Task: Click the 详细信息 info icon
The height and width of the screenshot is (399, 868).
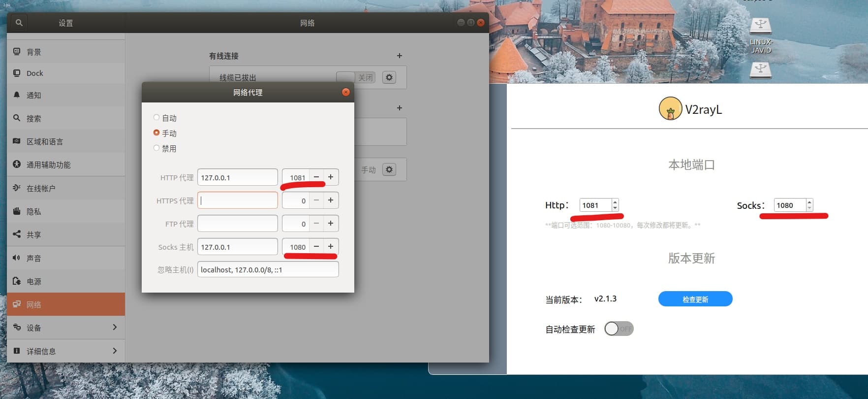Action: click(17, 351)
